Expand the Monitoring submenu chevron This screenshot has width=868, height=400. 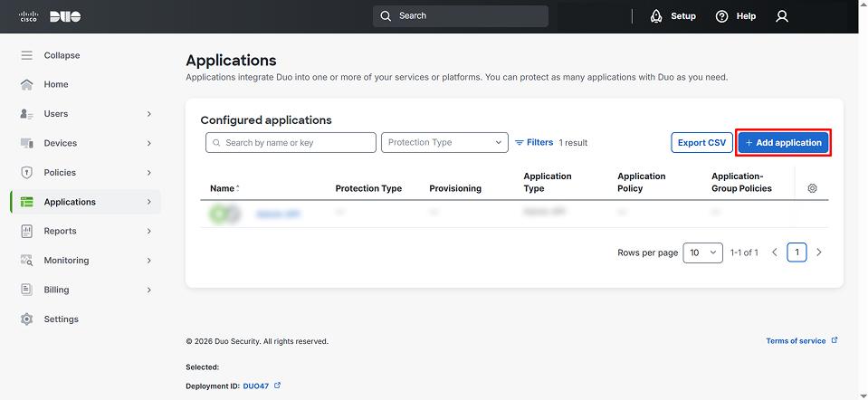tap(149, 261)
